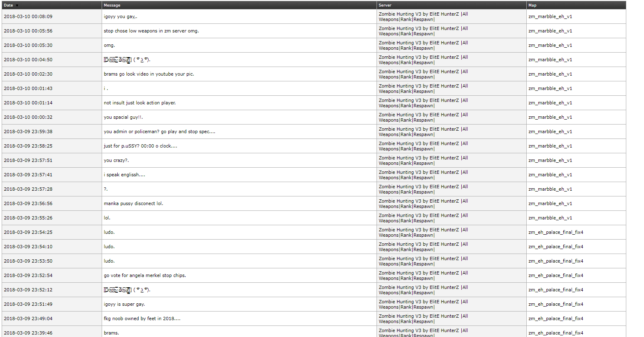Click message 'i speak englissh....'

point(125,175)
